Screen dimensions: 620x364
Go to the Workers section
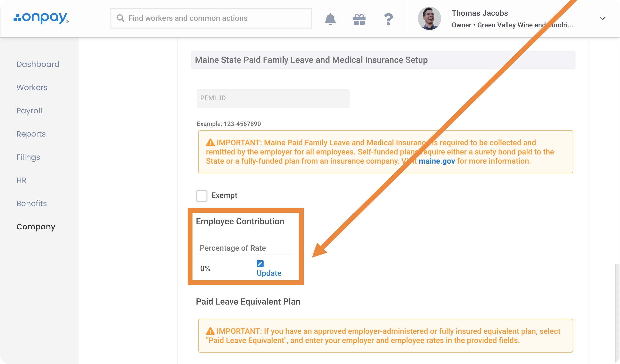[x=32, y=87]
